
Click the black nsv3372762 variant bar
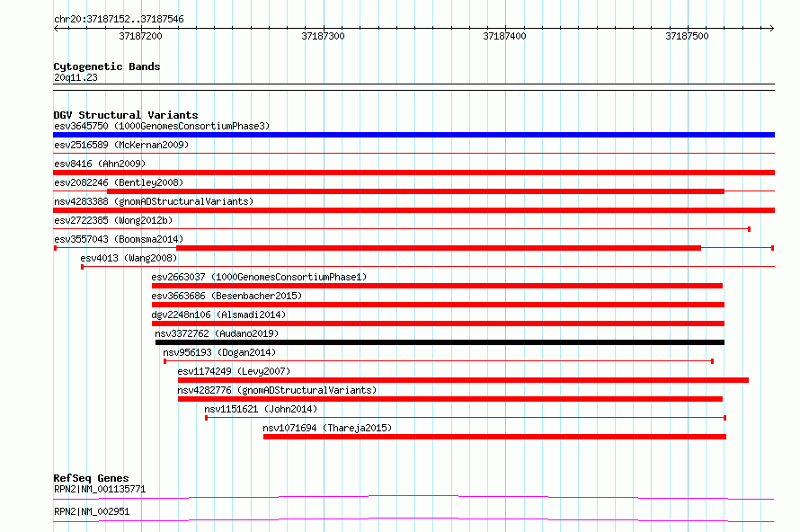[440, 342]
